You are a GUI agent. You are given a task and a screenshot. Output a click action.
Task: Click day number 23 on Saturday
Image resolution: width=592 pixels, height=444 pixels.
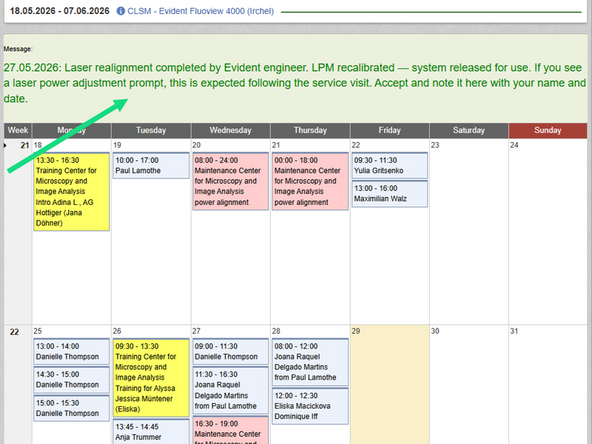[435, 145]
